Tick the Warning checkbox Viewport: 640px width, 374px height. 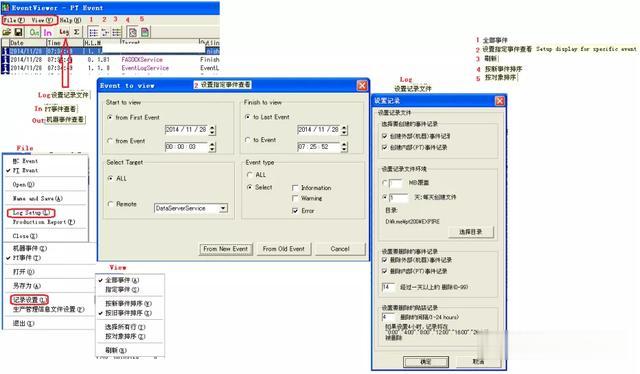click(x=295, y=198)
